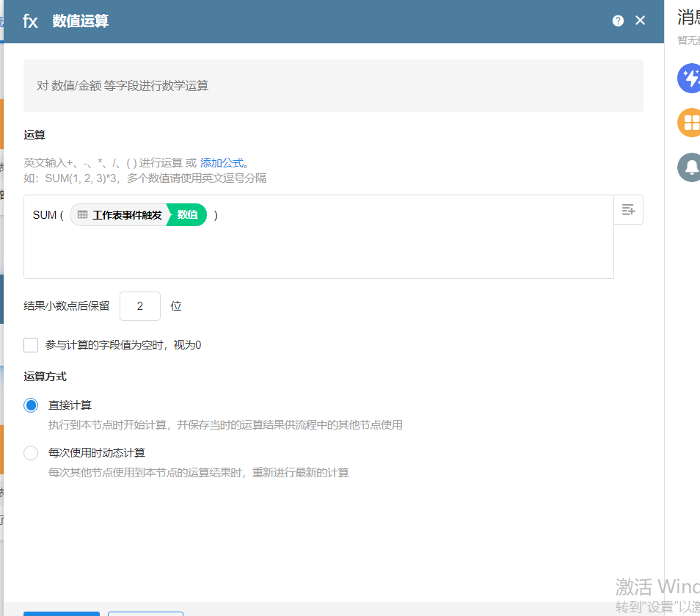This screenshot has width=700, height=616.
Task: Select the 直接计算 radio option
Action: [31, 405]
